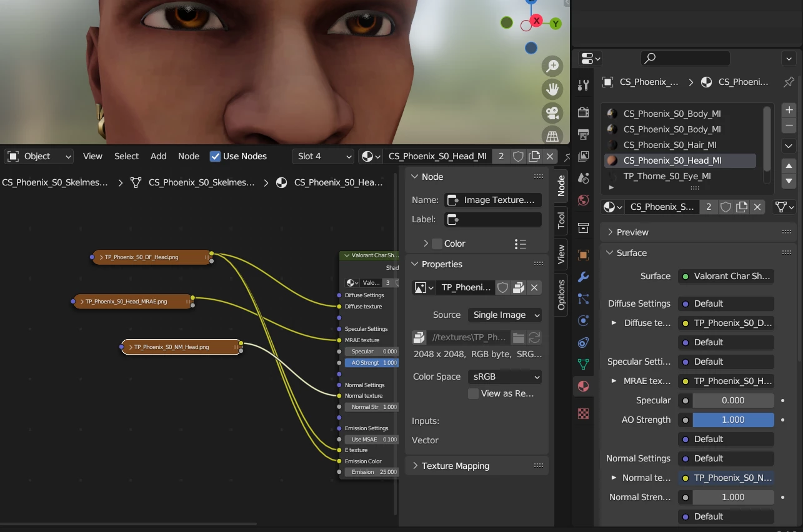Duplicate the material in the Properties editor

[x=742, y=207]
